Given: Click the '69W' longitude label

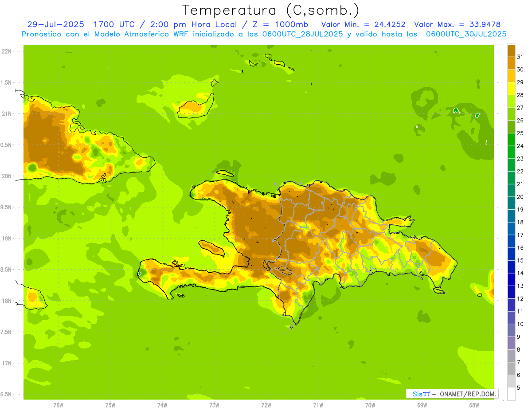Looking at the screenshot, I should [x=422, y=405].
